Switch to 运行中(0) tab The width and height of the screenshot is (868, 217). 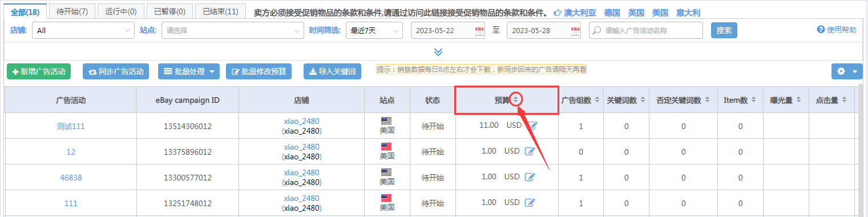coord(120,11)
